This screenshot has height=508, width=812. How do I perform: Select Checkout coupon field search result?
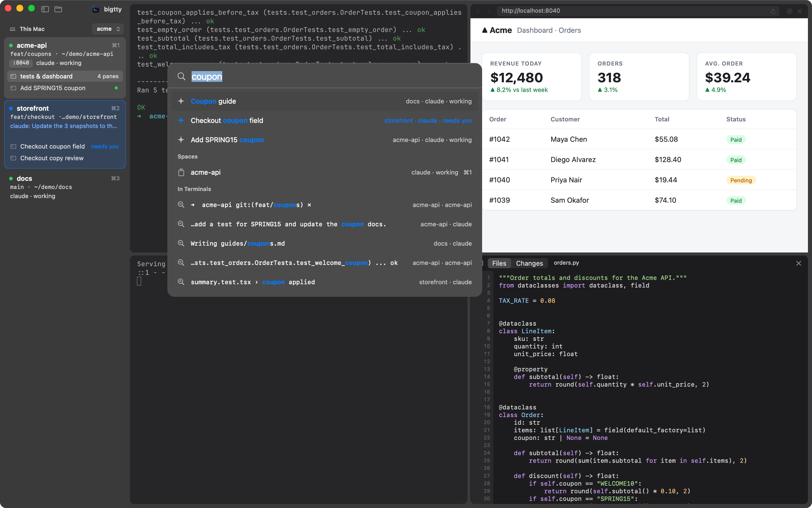click(325, 121)
